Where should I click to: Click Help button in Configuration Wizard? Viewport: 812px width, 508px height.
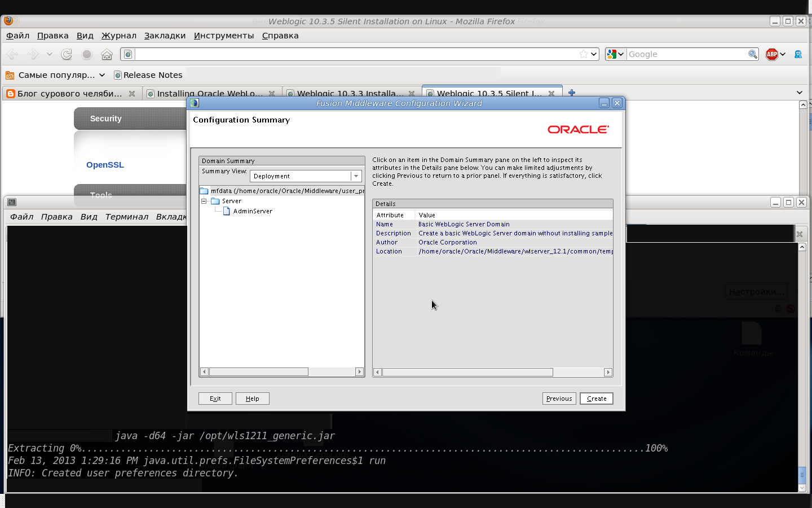click(253, 398)
